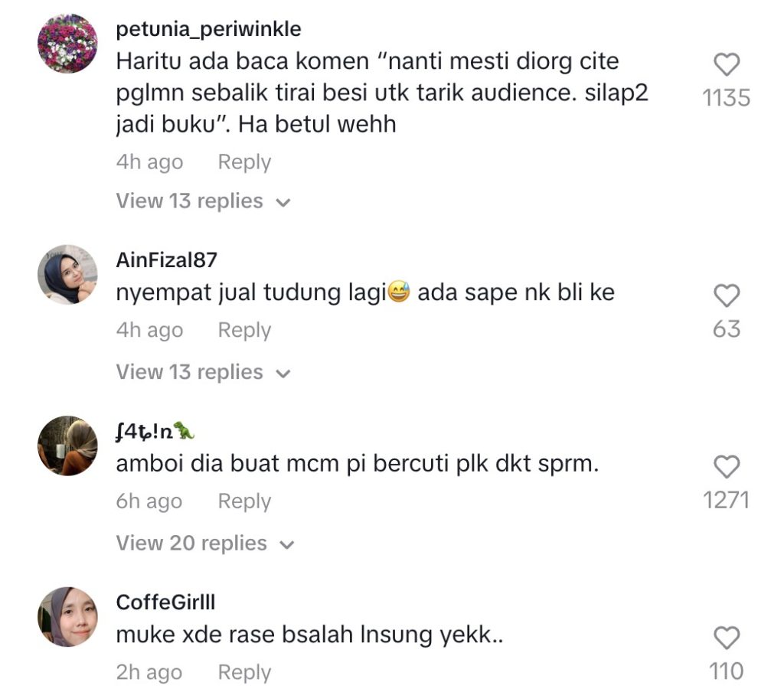Expand 13 replies under AinFizal87's comment

coord(203,372)
